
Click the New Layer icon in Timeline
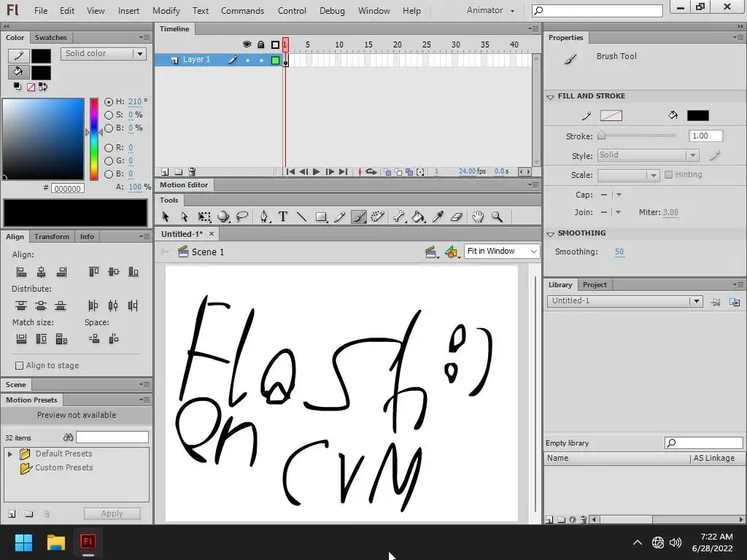165,172
